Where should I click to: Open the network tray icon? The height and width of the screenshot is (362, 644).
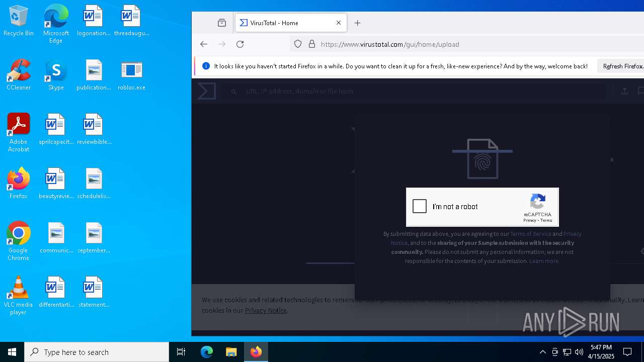(x=567, y=352)
